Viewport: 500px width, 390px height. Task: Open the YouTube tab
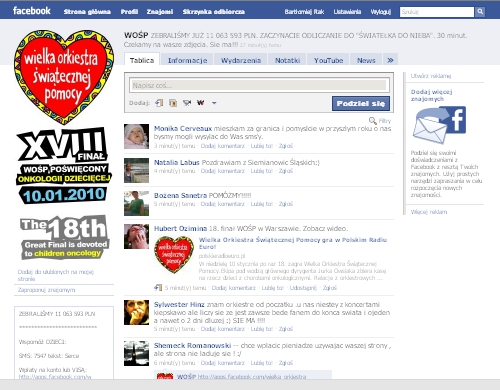[328, 60]
